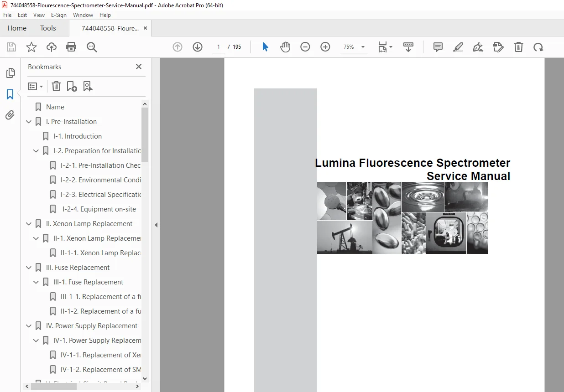Switch to the Home tab
Screen dimensions: 564x392
tap(17, 28)
